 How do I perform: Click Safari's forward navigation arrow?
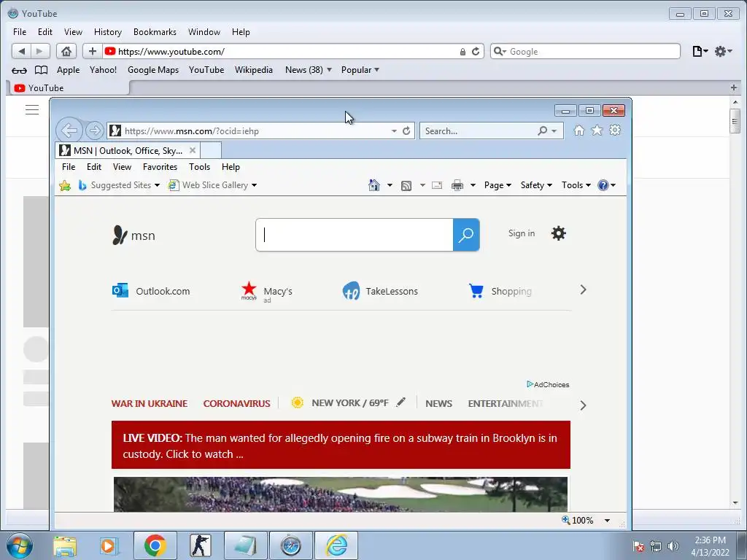click(40, 52)
